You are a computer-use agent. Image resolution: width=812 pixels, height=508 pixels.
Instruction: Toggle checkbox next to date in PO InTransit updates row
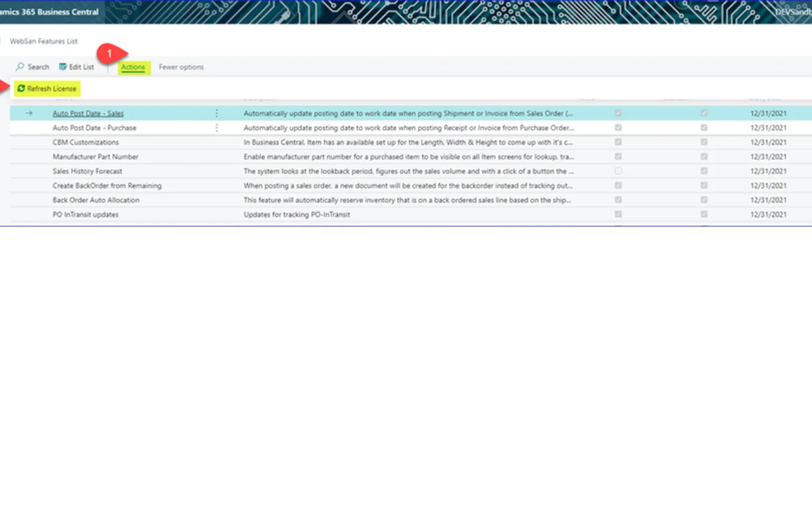coord(704,214)
